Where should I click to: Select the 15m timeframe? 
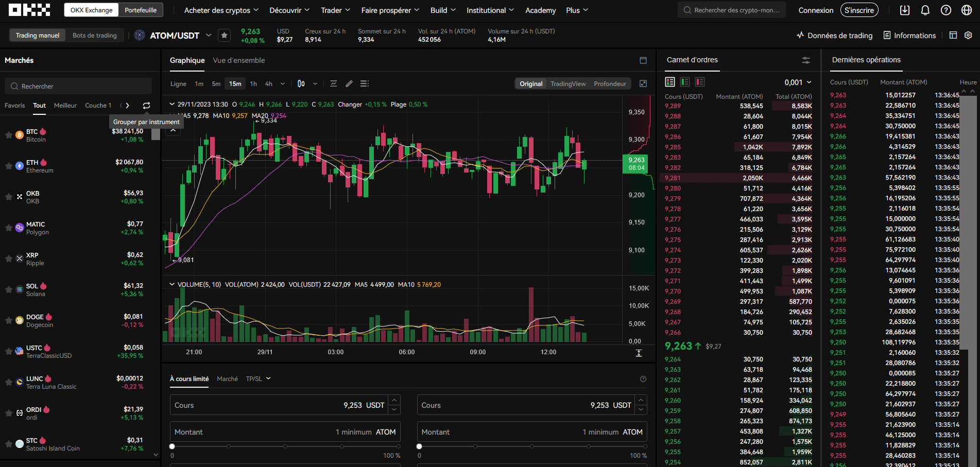235,83
